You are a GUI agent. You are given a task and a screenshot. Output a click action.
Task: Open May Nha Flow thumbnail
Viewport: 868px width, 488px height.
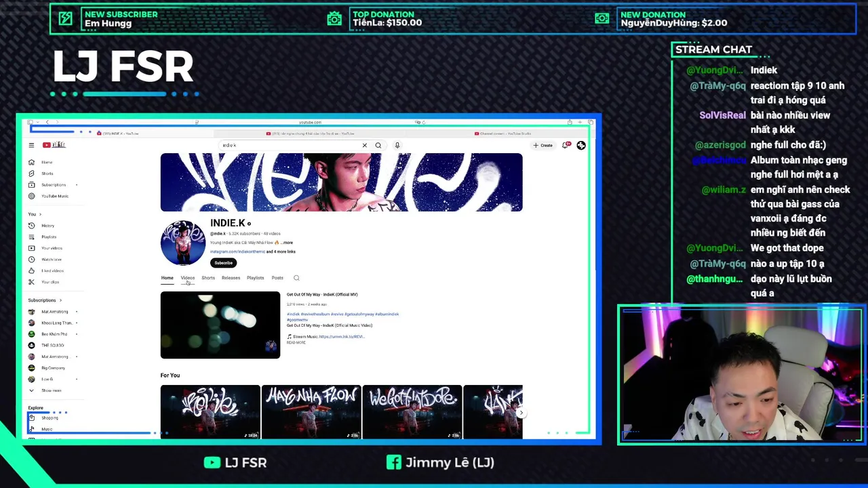(x=311, y=411)
